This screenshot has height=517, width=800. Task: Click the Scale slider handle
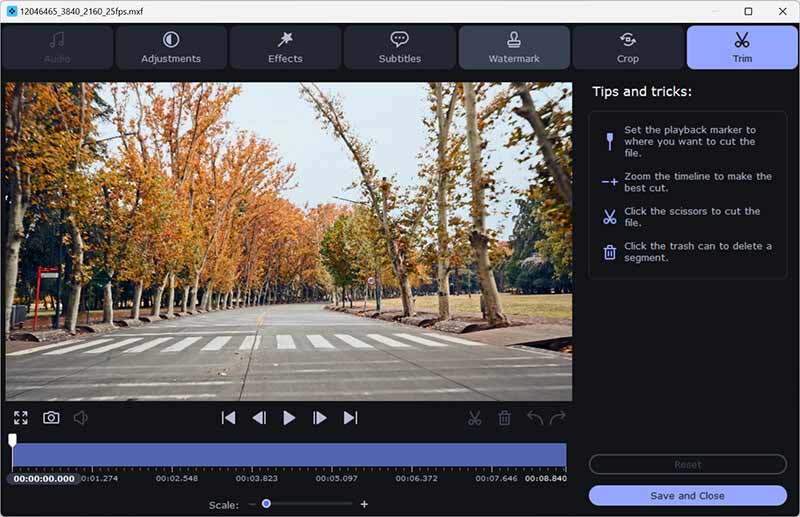(x=266, y=504)
